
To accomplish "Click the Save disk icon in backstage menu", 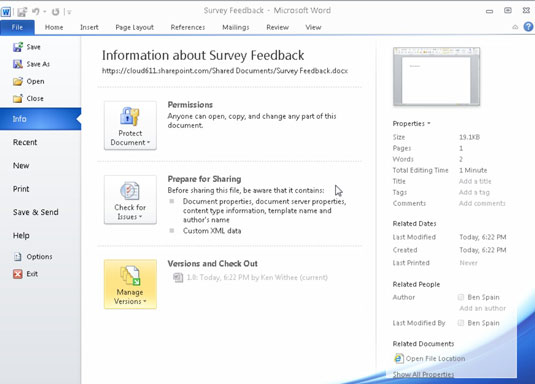I will click(18, 47).
